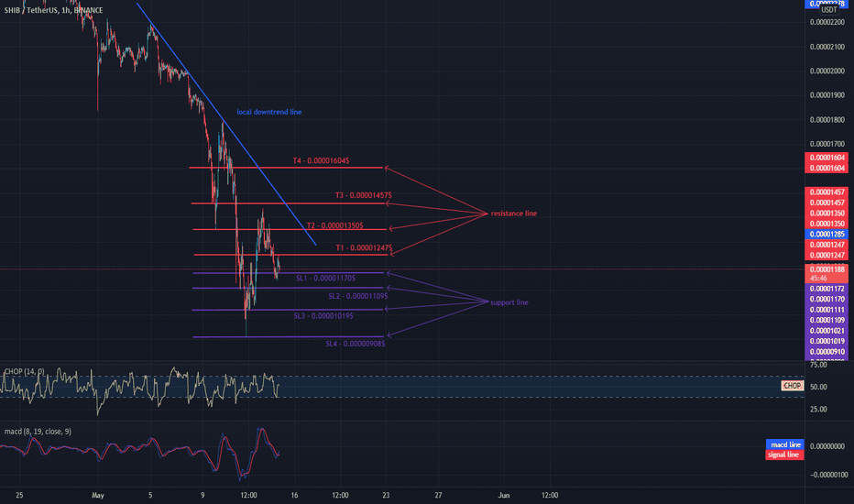
Task: Click the 'Jun' date on time axis
Action: (503, 495)
